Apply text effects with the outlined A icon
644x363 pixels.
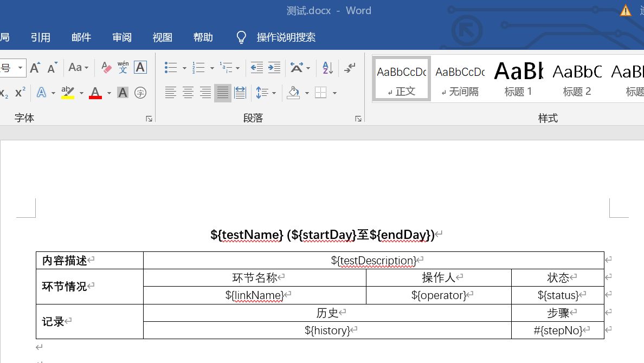[42, 93]
